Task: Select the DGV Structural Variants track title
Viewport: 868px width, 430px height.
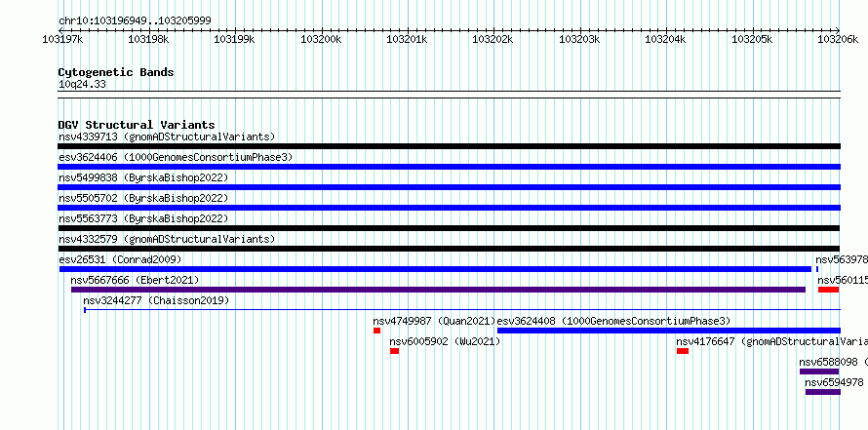Action: (x=137, y=125)
